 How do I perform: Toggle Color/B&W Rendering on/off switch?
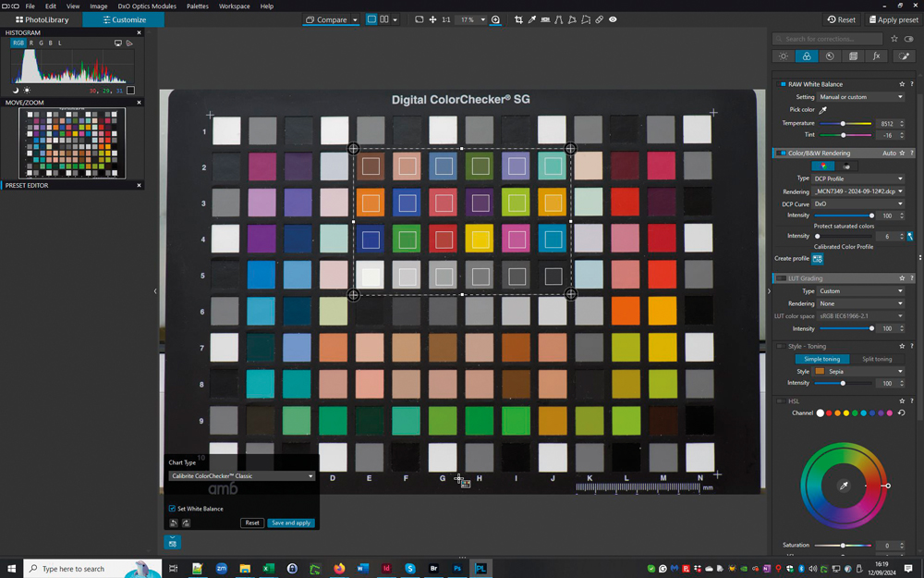click(782, 153)
